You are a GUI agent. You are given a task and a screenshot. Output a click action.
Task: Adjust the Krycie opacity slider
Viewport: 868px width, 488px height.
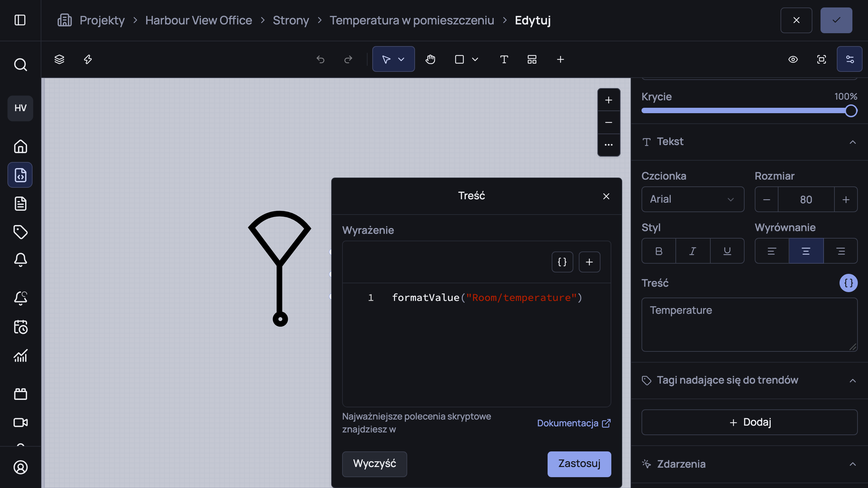749,111
